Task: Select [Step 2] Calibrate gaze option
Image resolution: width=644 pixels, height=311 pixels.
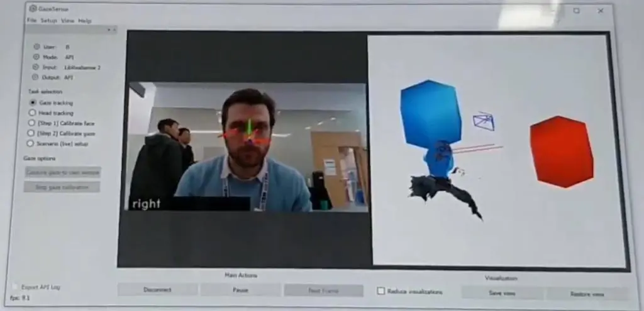Action: (31, 133)
